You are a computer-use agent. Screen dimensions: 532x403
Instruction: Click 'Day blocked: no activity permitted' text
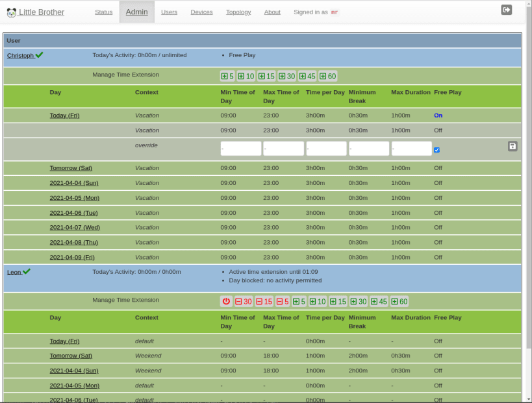click(x=275, y=280)
